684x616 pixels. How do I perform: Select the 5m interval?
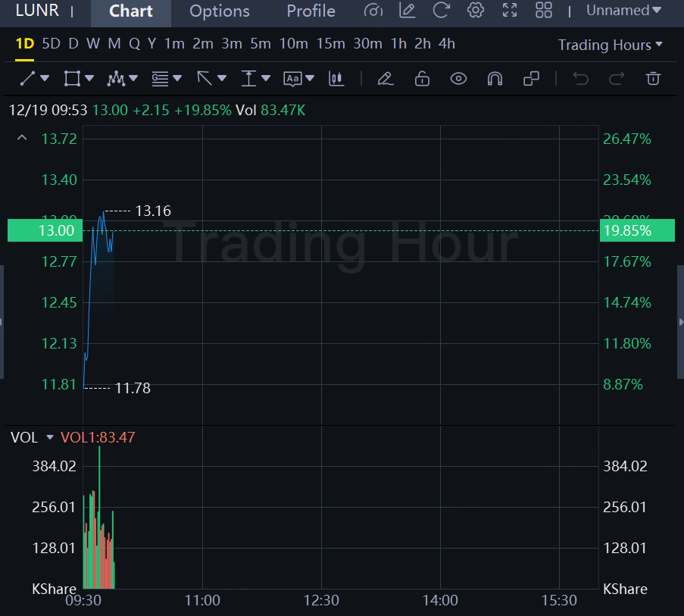(x=261, y=44)
